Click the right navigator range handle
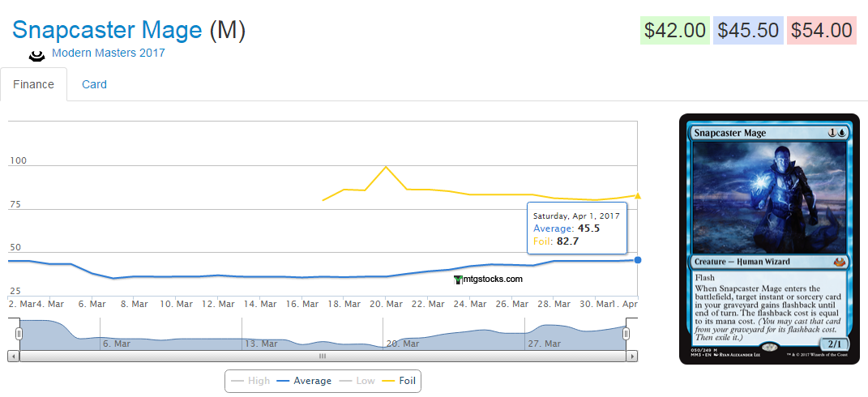 (x=626, y=333)
